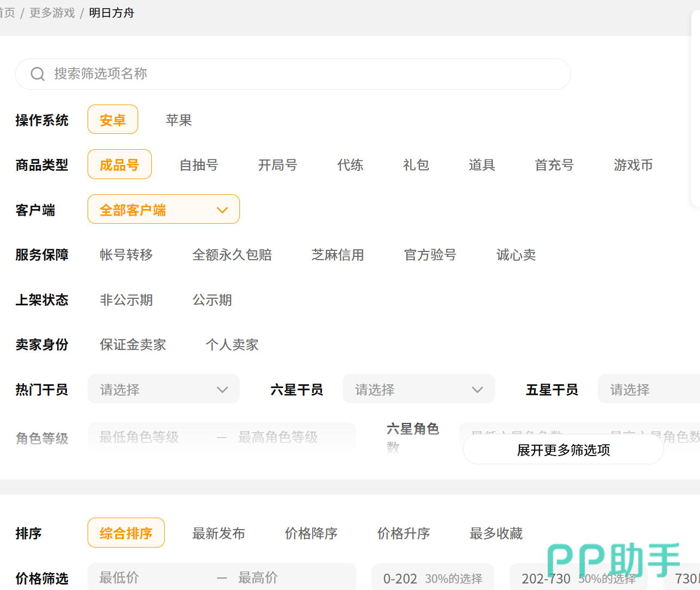Toggle 官方验号 service filter
Viewport: 700px width, 590px height.
430,255
